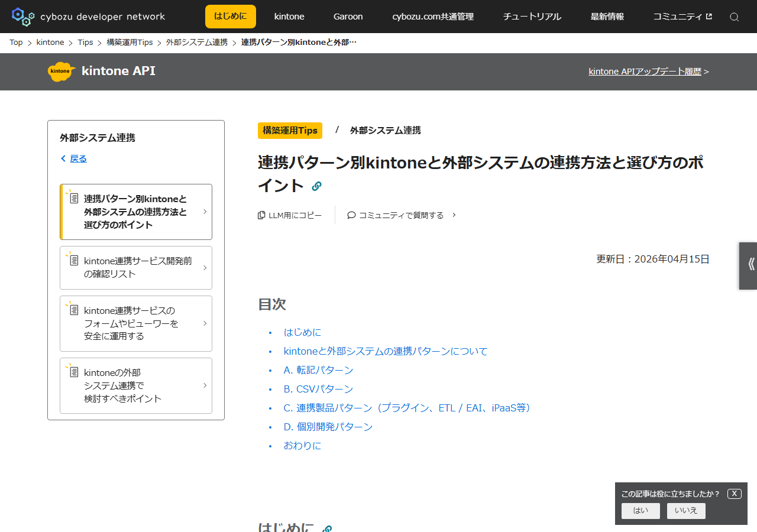This screenshot has height=532, width=757.
Task: Open the search magnifier icon
Action: click(734, 17)
